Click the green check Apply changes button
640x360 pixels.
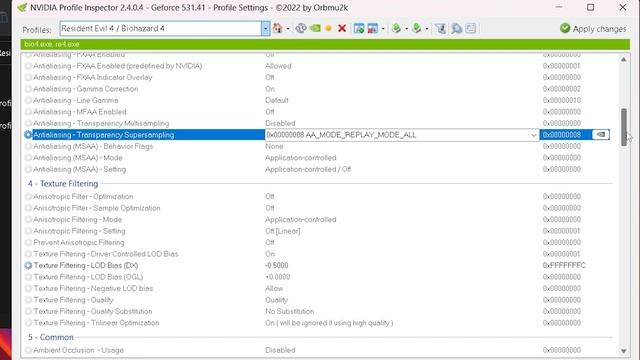coord(593,29)
